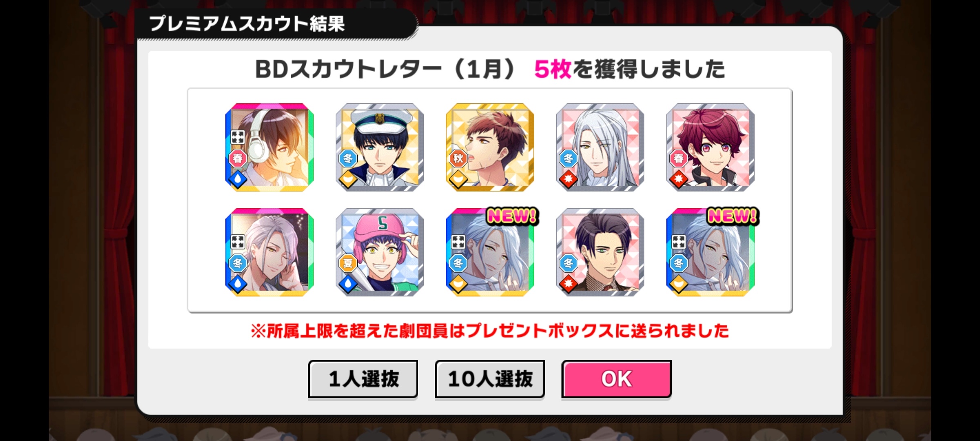
Task: Tap spring season icon on headphones card
Action: pos(238,158)
